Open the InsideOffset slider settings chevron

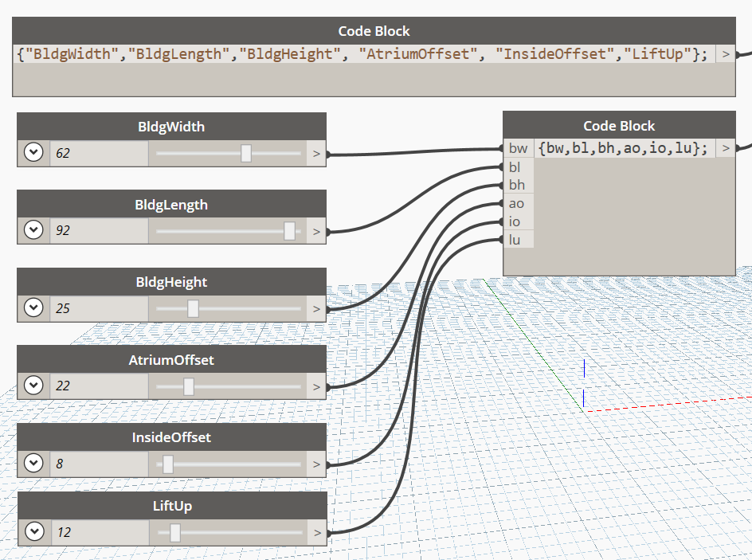click(33, 463)
